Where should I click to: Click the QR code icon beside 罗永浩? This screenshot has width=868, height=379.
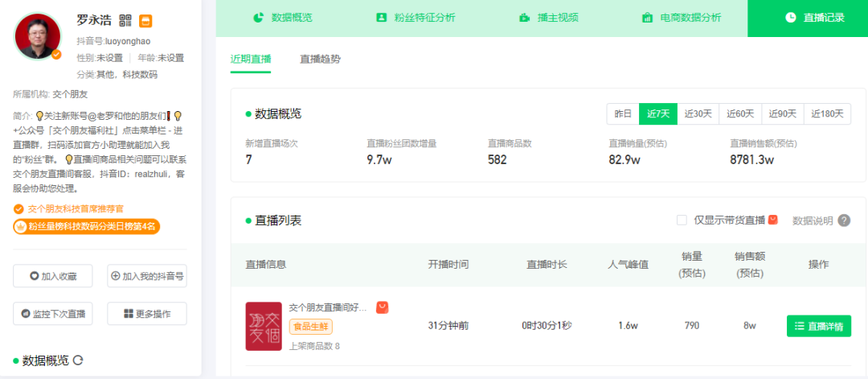coord(125,21)
